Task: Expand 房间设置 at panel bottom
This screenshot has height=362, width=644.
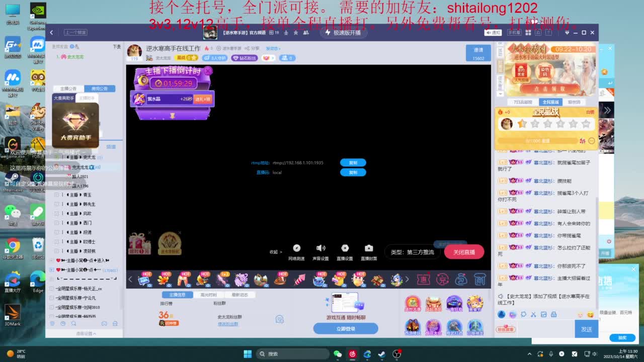Action: 86,333
